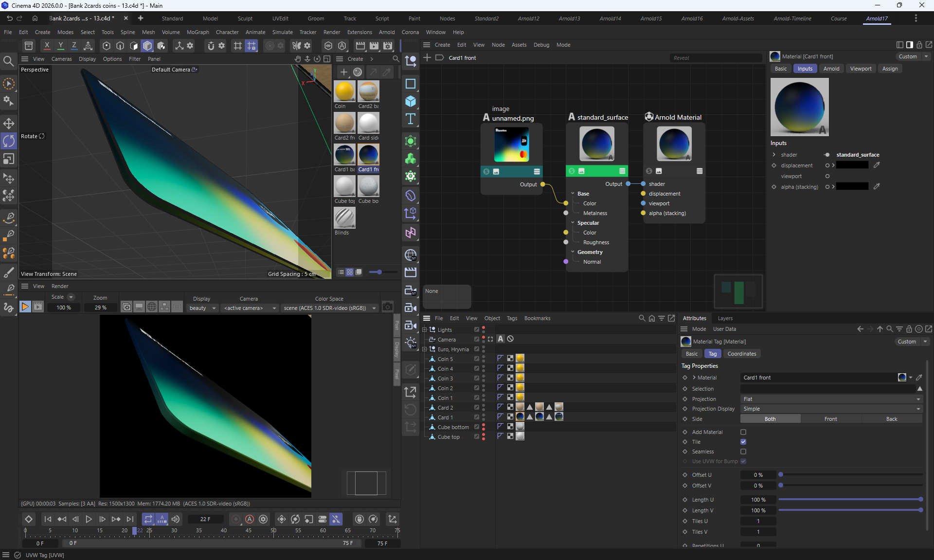The height and width of the screenshot is (560, 934).
Task: Collapse the Specular group in standard_surface node
Action: [x=573, y=223]
